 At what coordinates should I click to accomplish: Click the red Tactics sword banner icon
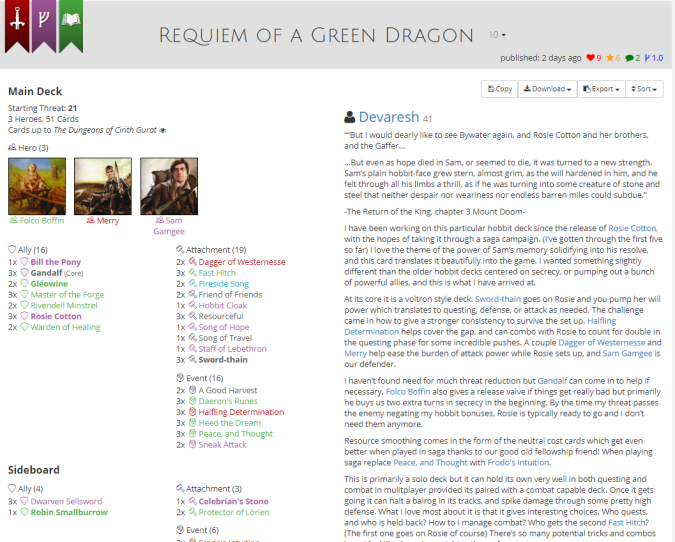[17, 25]
